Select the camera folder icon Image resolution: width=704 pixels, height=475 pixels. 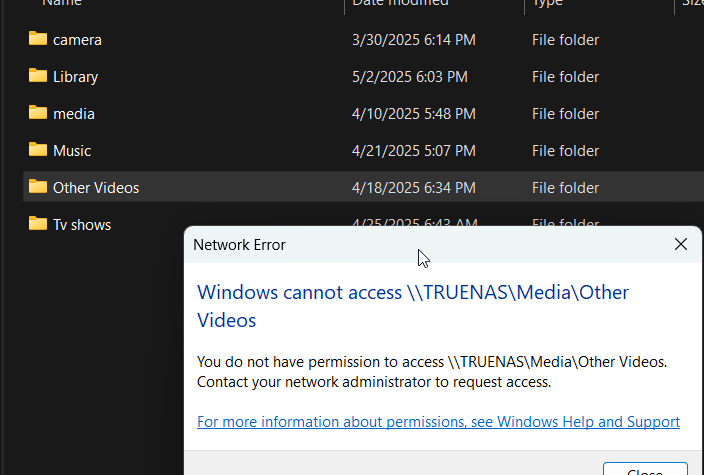point(38,39)
